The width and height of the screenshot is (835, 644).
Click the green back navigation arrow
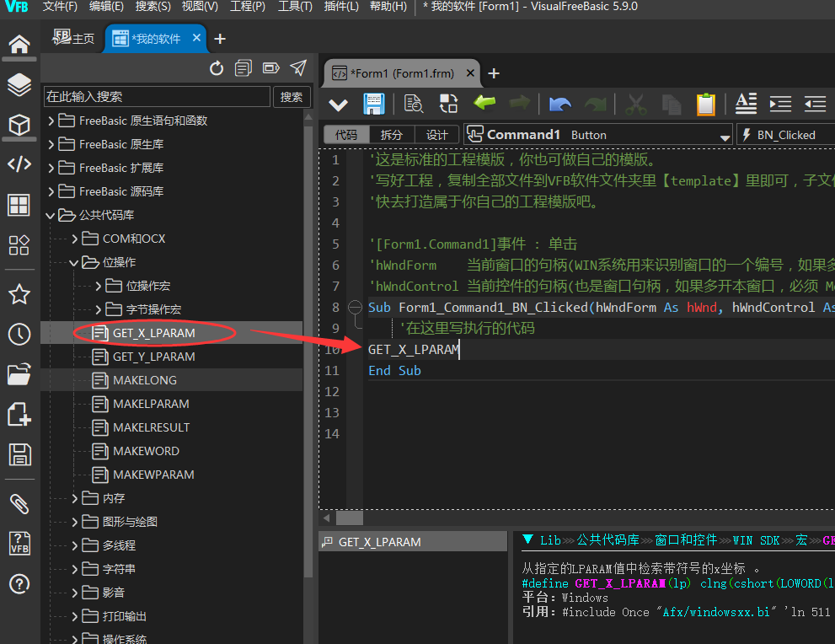[484, 103]
